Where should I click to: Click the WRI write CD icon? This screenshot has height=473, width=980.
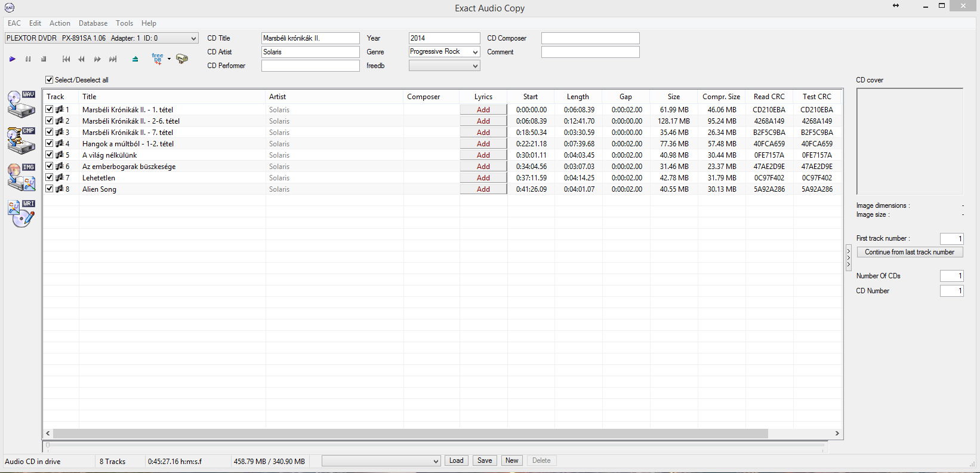[21, 213]
